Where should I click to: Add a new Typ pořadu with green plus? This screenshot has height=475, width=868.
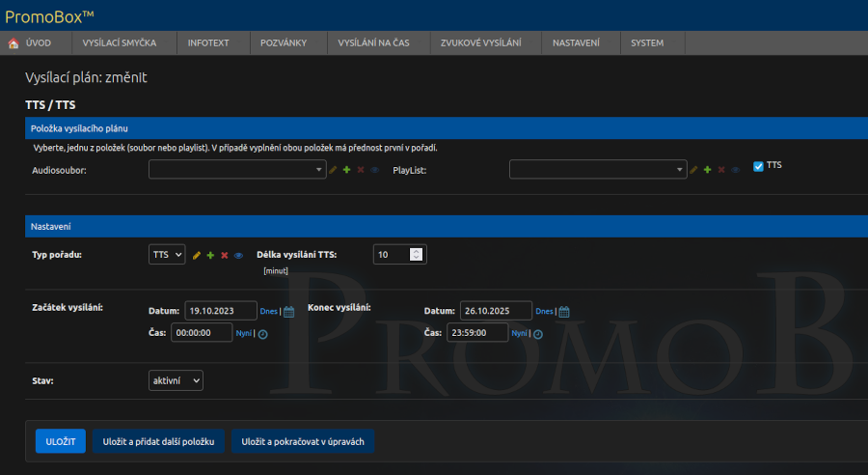click(210, 255)
